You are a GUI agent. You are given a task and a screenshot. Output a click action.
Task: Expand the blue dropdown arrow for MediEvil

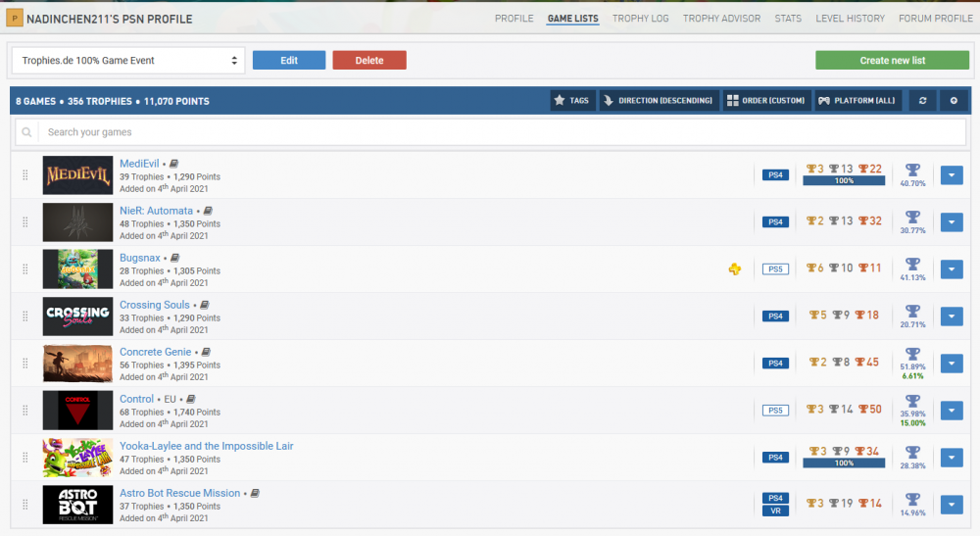click(x=951, y=175)
